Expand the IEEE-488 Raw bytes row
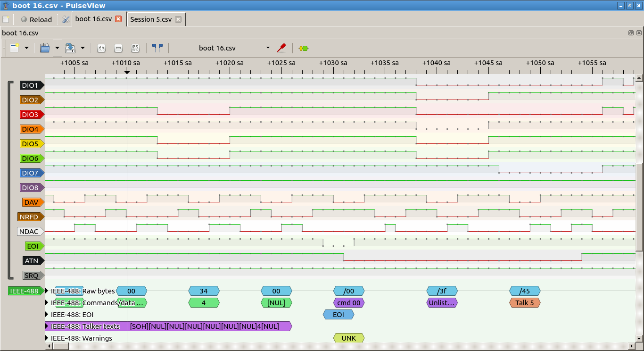644x351 pixels. [x=47, y=291]
